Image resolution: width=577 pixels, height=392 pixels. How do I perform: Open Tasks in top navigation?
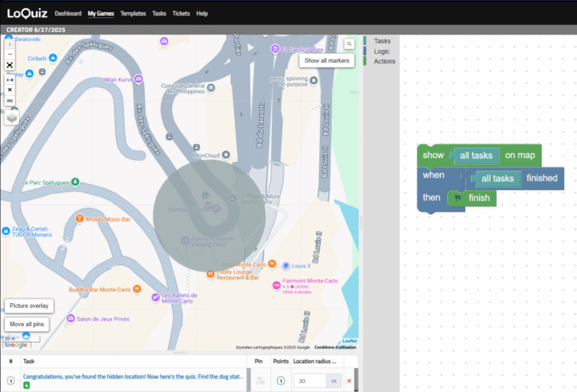pyautogui.click(x=159, y=14)
